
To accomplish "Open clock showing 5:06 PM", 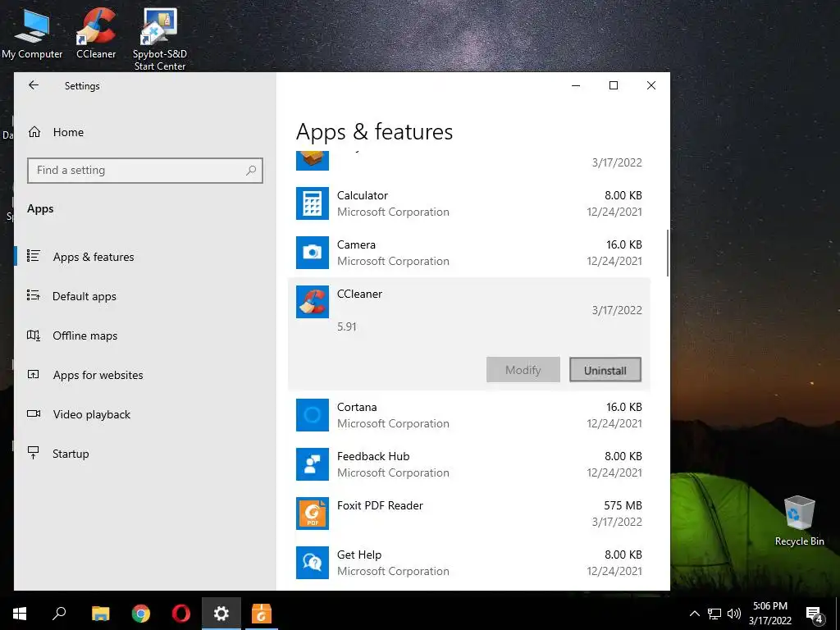I will [769, 614].
